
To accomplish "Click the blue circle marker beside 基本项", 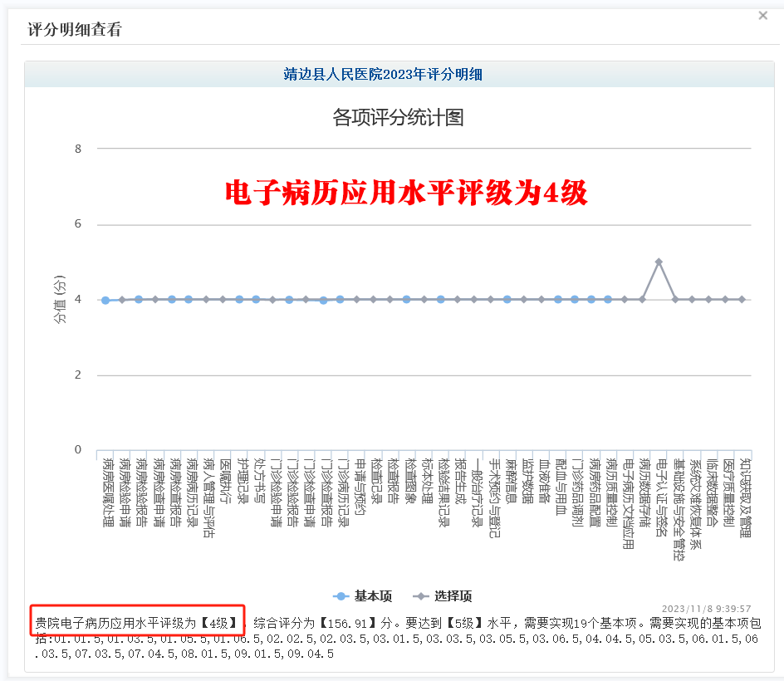I will coord(341,596).
